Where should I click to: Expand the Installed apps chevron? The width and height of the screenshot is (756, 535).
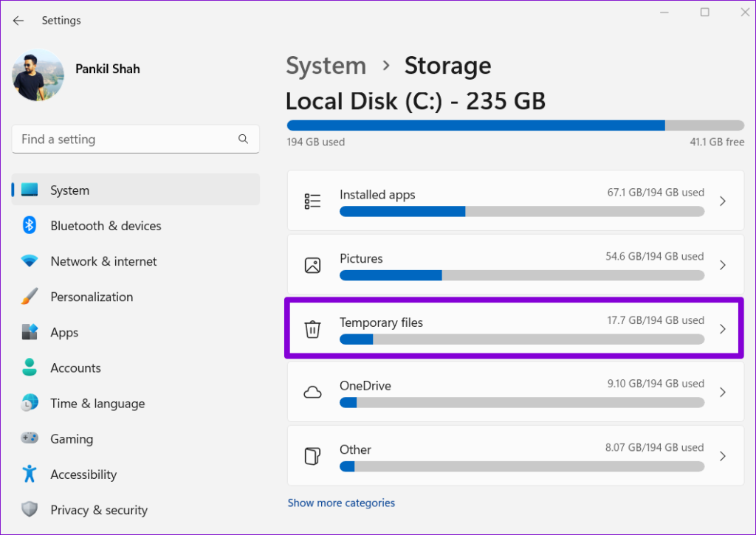[723, 200]
